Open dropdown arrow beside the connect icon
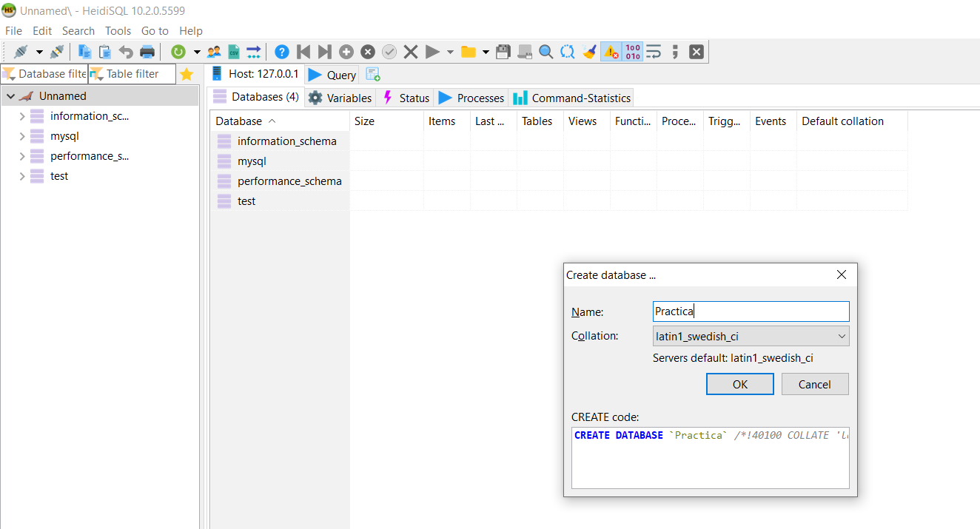 point(39,52)
